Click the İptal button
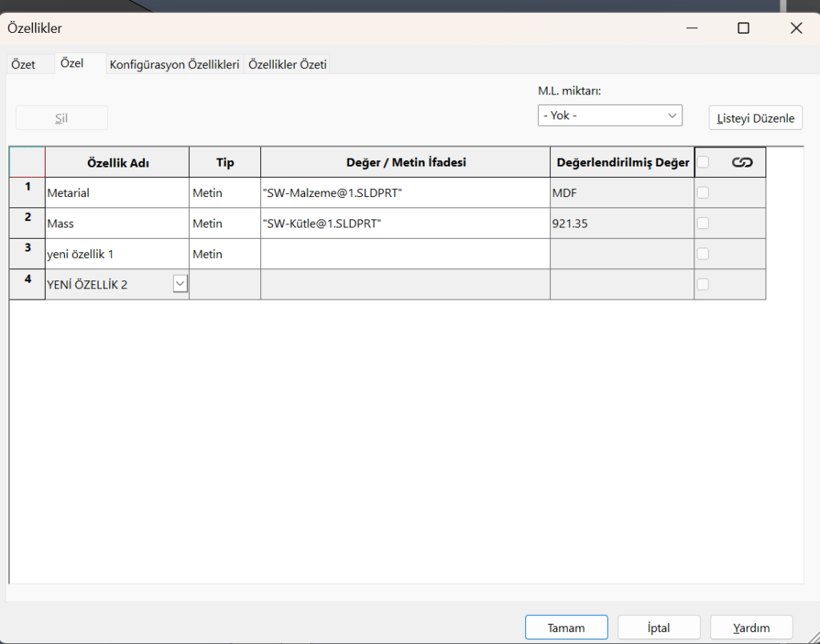 tap(659, 628)
